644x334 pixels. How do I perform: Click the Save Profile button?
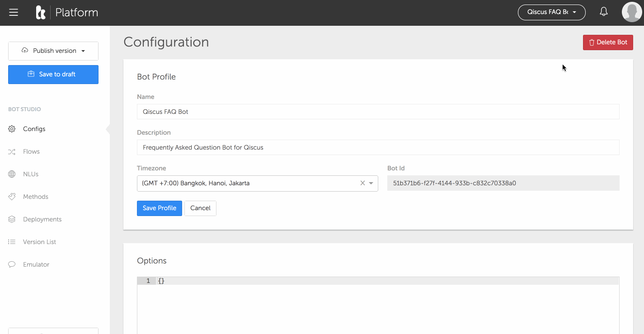160,208
